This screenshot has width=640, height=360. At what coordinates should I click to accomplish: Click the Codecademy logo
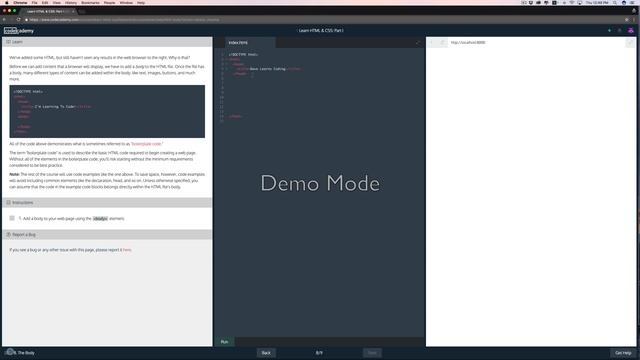tap(19, 31)
